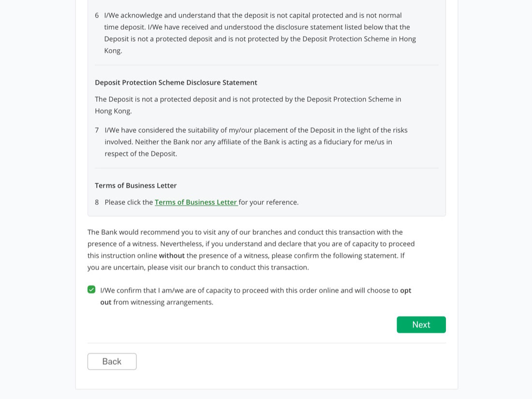The width and height of the screenshot is (532, 399).
Task: Click the bold word 'without' in the recommendation
Action: point(172,256)
